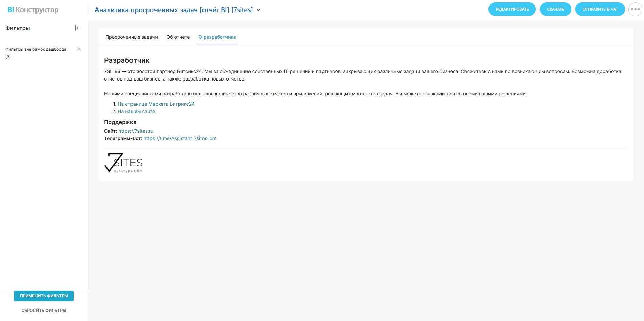The image size is (644, 321).
Task: Click the Скачать button
Action: point(555,9)
